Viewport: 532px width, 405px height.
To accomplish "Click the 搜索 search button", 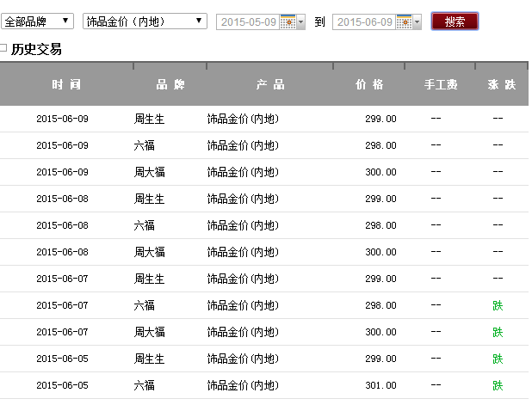I will click(x=455, y=21).
